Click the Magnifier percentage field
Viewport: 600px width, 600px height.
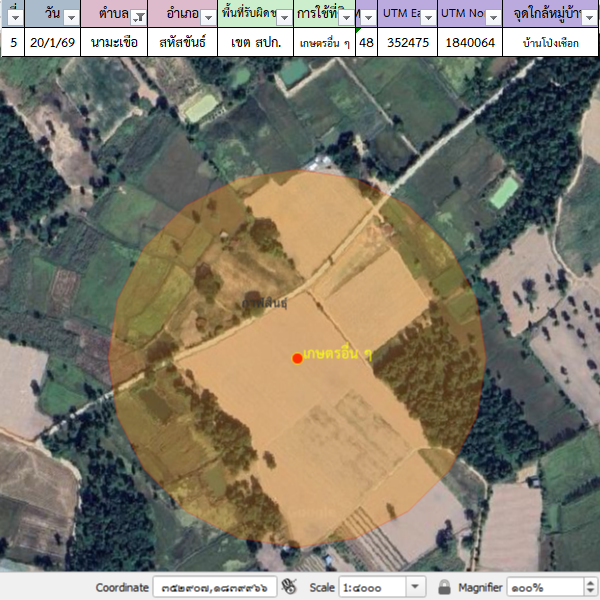(538, 587)
